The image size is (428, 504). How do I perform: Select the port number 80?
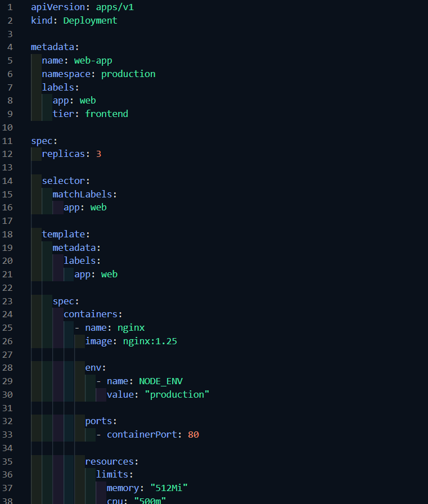tap(193, 435)
